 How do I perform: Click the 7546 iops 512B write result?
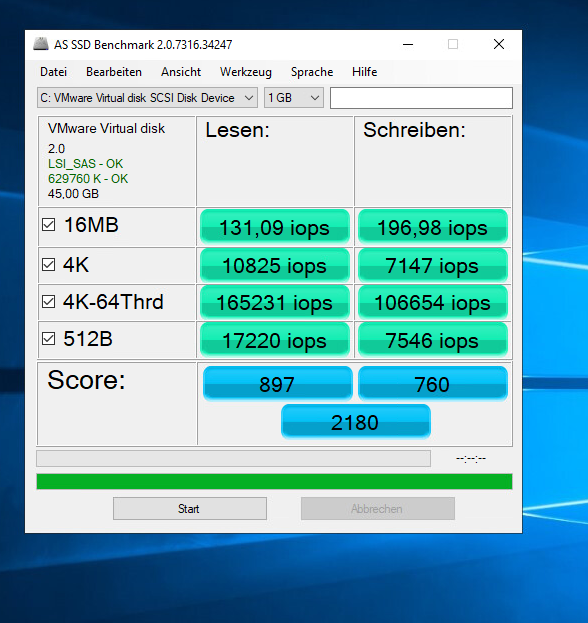432,340
